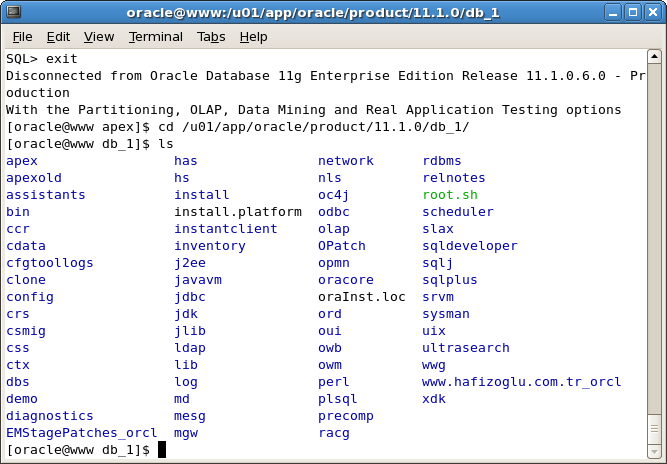This screenshot has width=667, height=464.
Task: Open the Tabs menu
Action: click(x=211, y=37)
